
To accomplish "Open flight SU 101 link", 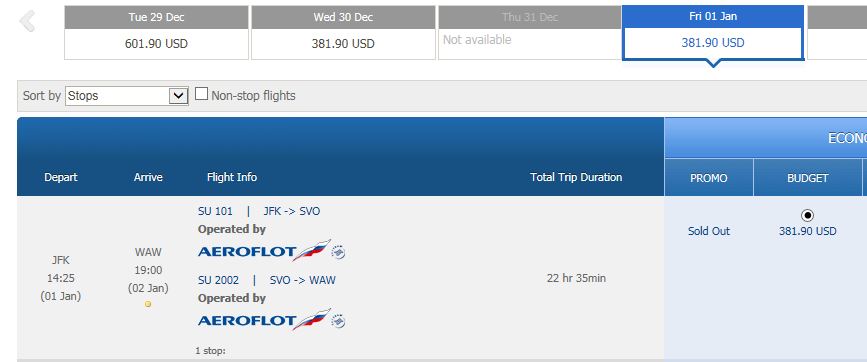I will tap(215, 211).
